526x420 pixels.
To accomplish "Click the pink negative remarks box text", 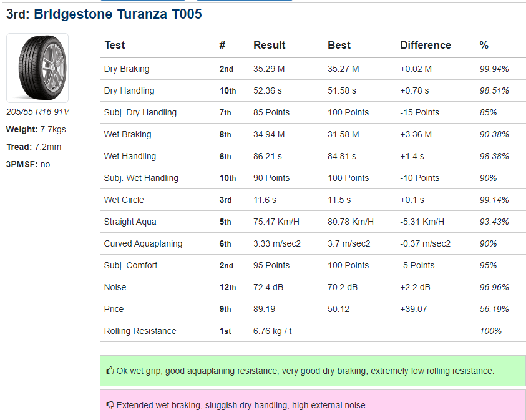I will pos(242,406).
